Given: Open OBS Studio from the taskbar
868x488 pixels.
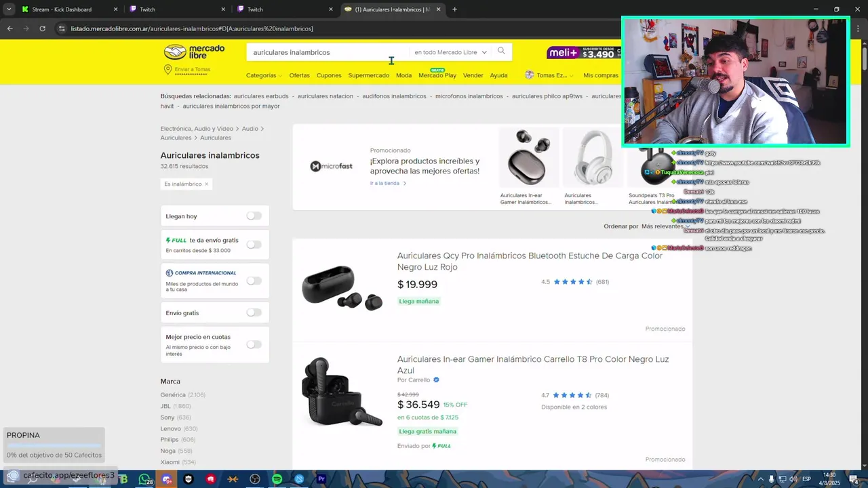Looking at the screenshot, I should tap(255, 479).
